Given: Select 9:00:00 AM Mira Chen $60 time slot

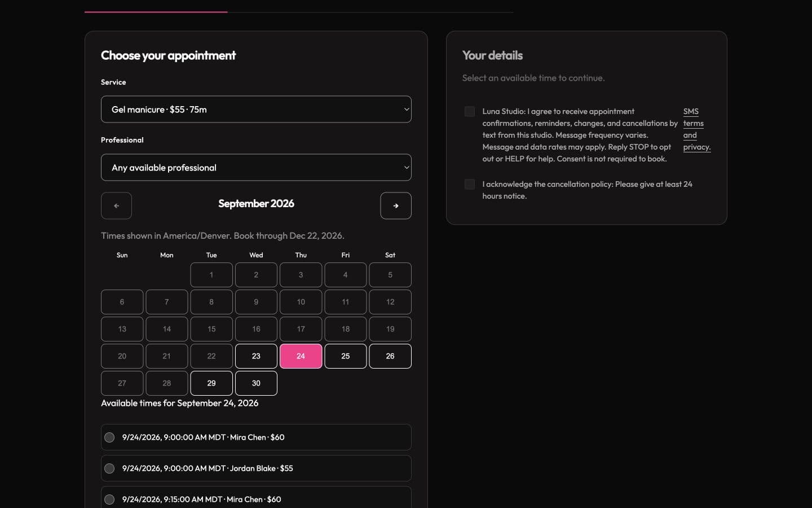Looking at the screenshot, I should point(256,437).
